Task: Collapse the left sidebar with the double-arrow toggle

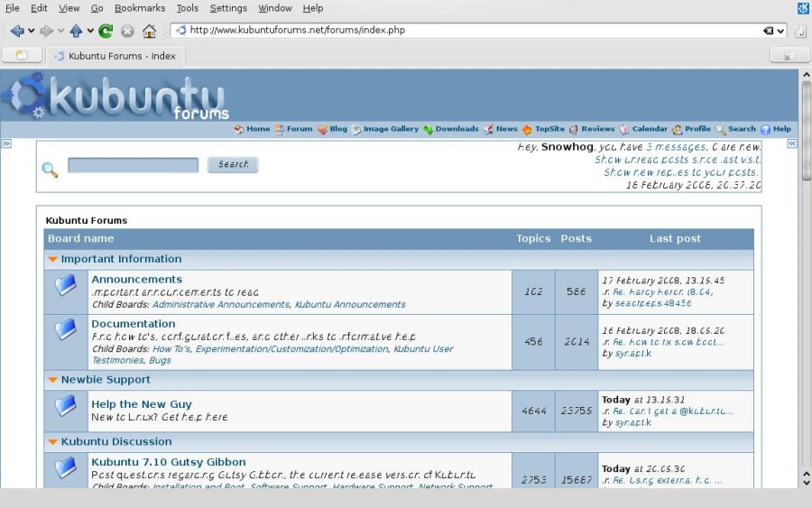Action: click(x=6, y=143)
